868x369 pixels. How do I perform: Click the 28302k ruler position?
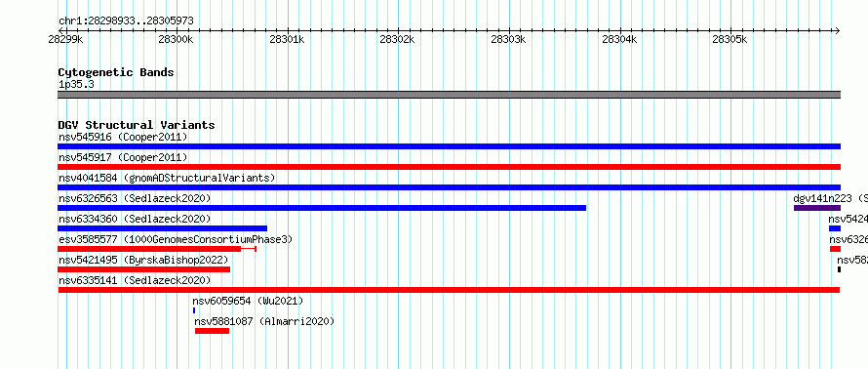(398, 39)
